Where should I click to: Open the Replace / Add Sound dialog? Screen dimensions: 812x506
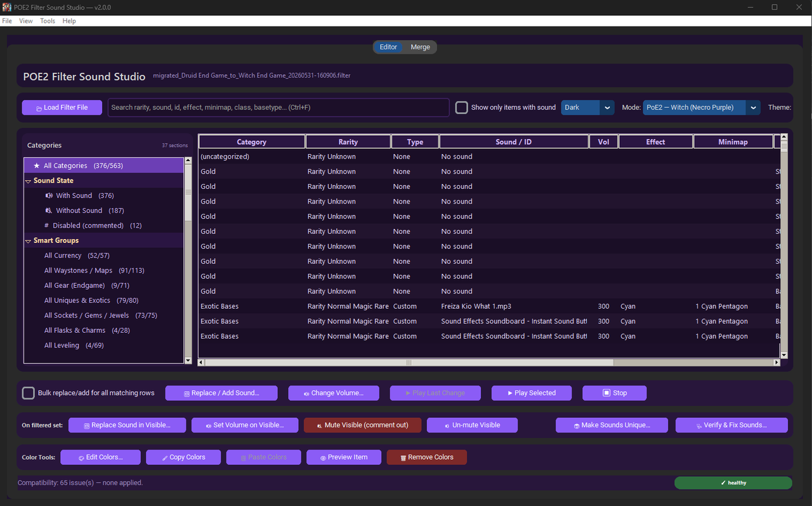coord(221,393)
